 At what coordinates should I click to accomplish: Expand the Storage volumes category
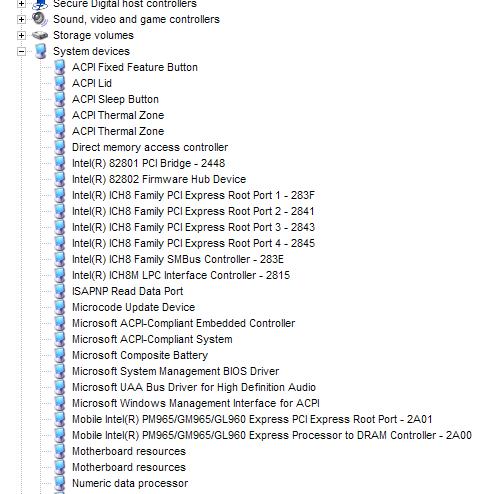pyautogui.click(x=21, y=35)
